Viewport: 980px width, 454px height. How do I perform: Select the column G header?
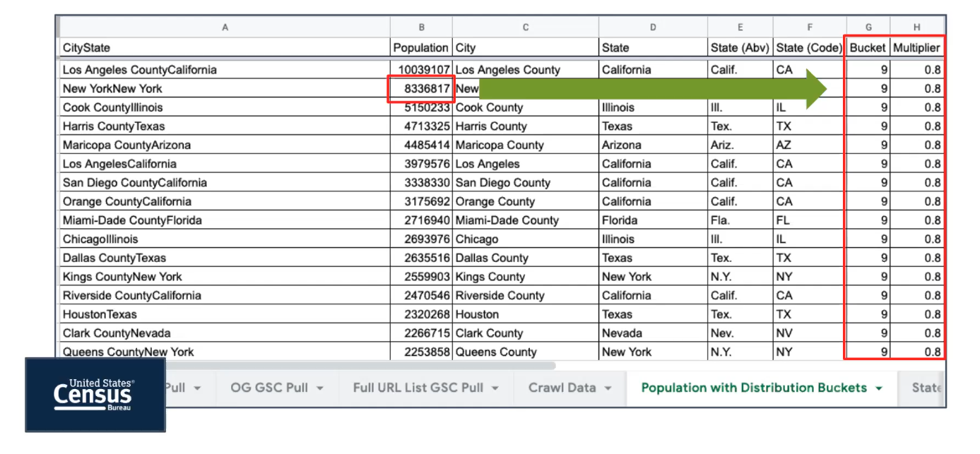867,28
